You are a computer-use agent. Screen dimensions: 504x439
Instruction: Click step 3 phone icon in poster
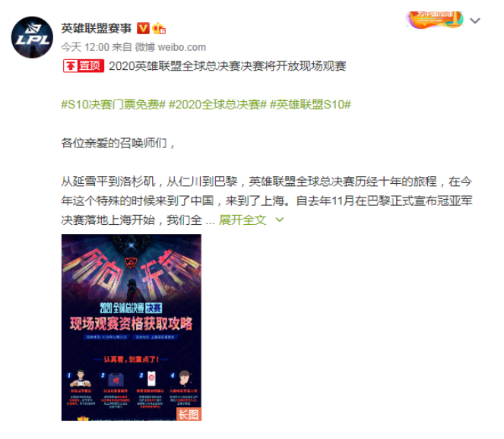(x=151, y=379)
